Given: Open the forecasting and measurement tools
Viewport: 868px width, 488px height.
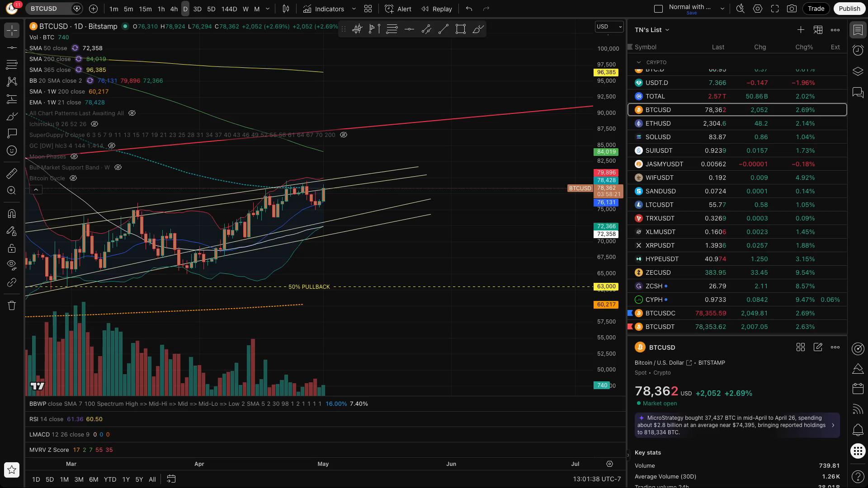Looking at the screenshot, I should coord(12,99).
